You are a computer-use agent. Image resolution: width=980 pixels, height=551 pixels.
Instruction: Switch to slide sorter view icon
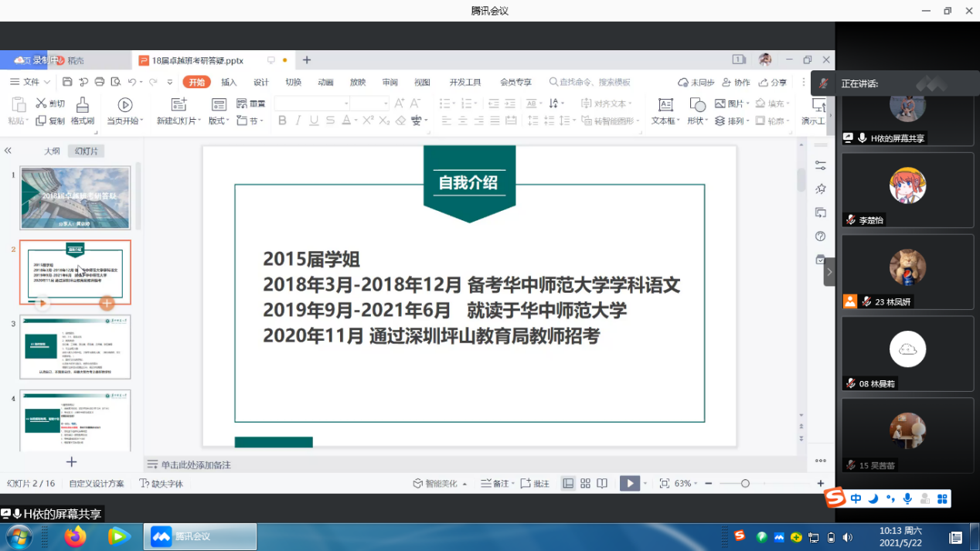click(585, 484)
